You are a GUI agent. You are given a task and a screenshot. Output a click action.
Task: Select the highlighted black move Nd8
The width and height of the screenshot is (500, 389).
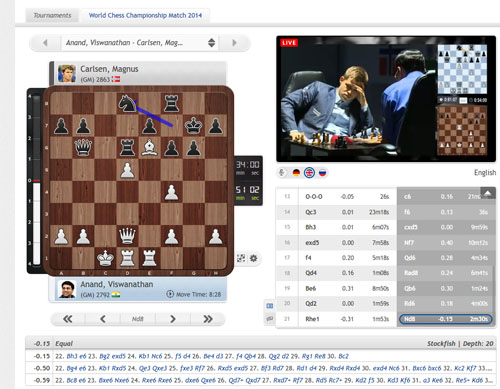pos(446,319)
